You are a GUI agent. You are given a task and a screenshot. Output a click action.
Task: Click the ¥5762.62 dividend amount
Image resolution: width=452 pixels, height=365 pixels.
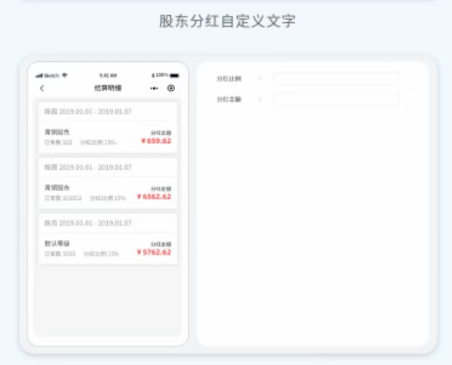pyautogui.click(x=154, y=252)
